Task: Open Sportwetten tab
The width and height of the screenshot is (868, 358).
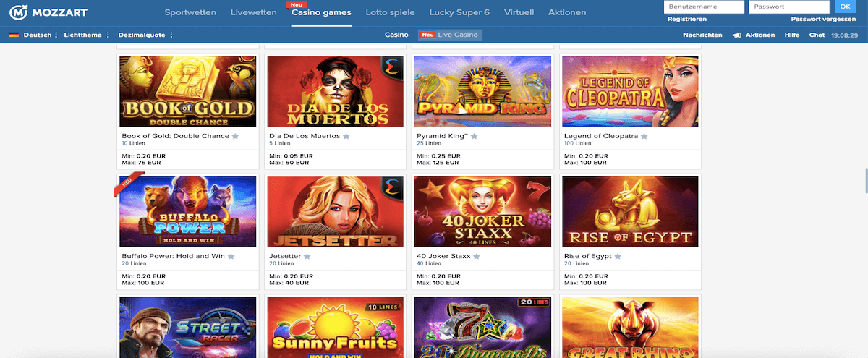Action: (190, 12)
